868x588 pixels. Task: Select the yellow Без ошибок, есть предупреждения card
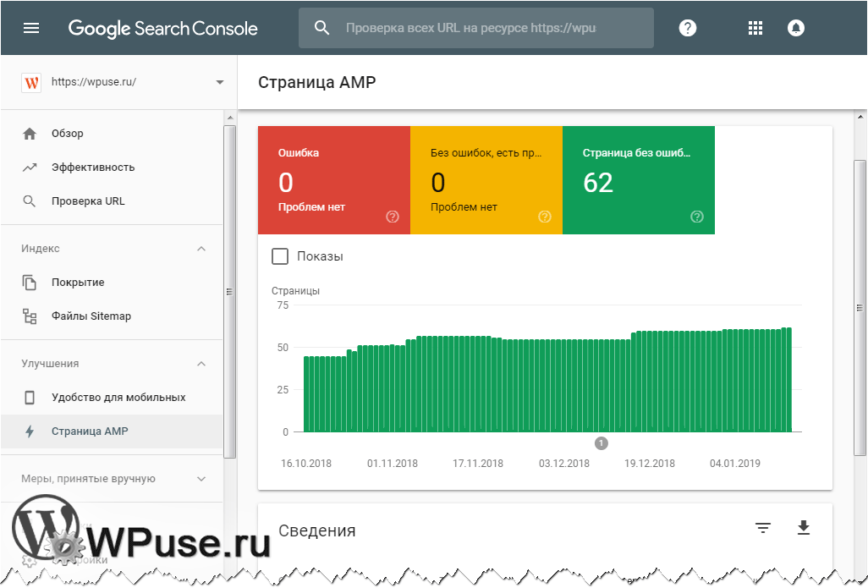coord(486,180)
